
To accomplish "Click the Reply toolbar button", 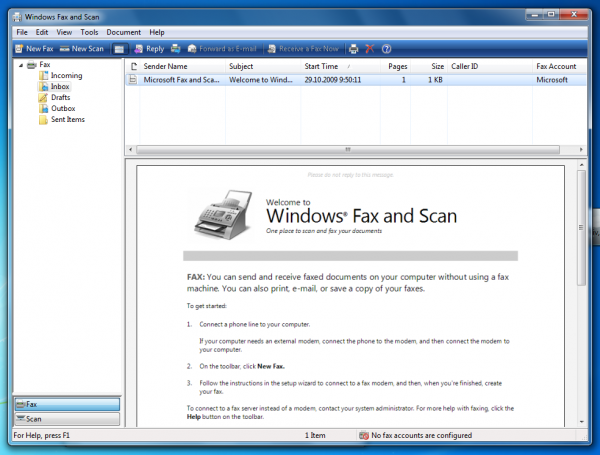I will [149, 49].
